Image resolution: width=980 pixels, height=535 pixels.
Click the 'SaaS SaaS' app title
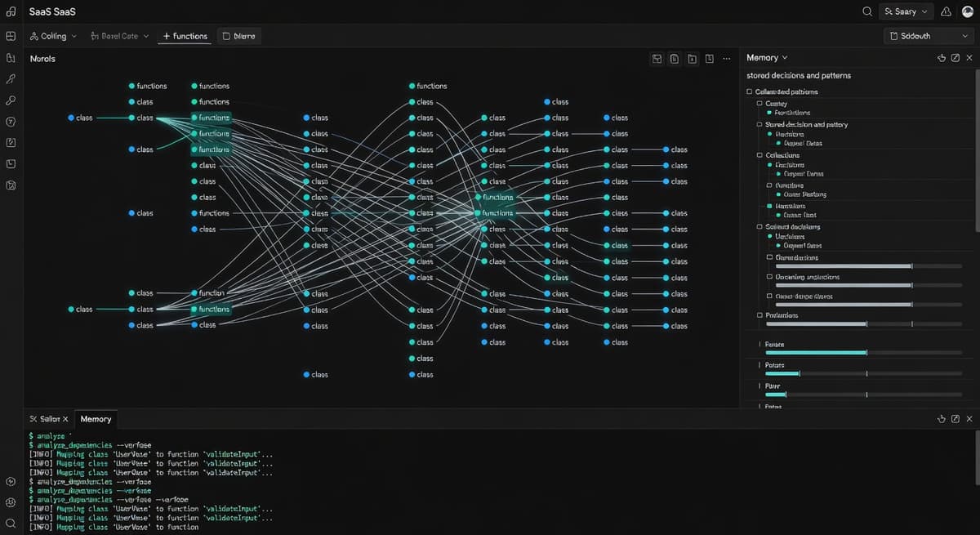pyautogui.click(x=52, y=11)
